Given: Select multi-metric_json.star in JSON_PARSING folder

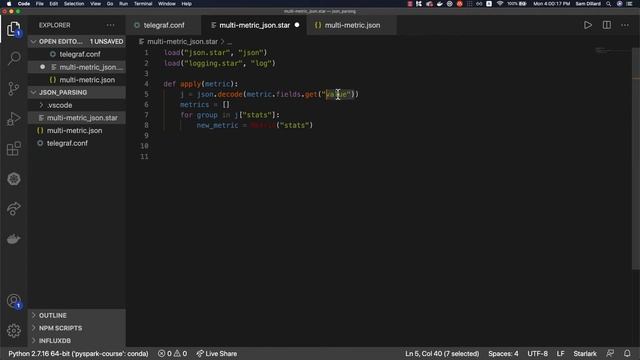Looking at the screenshot, I should pos(76,118).
